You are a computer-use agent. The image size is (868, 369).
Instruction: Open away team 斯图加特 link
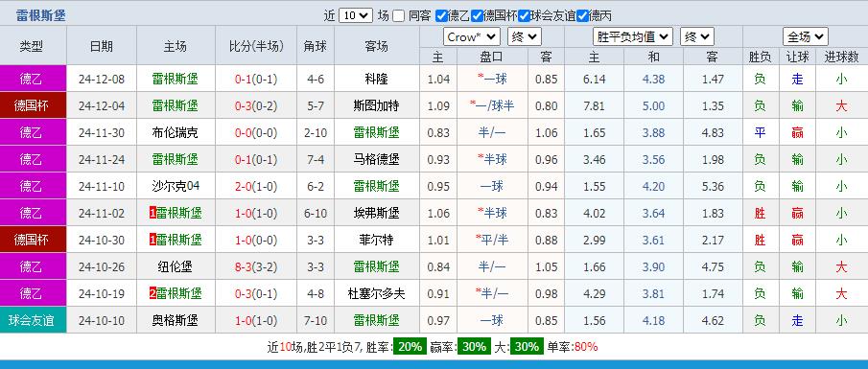[x=376, y=105]
